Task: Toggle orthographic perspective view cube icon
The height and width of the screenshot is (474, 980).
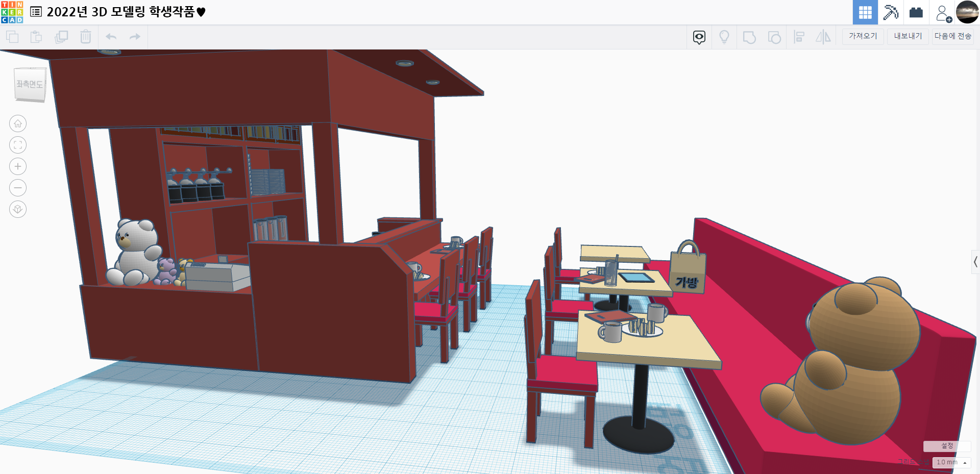Action: tap(18, 209)
